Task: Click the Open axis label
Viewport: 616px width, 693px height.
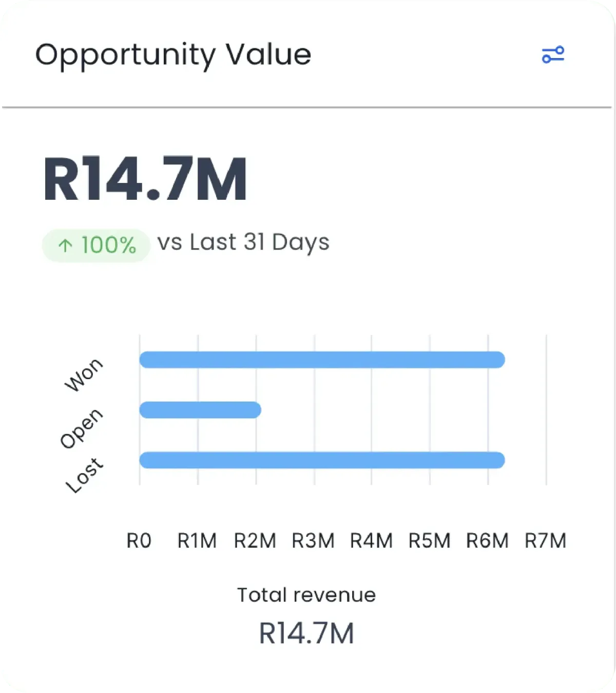Action: [x=82, y=428]
